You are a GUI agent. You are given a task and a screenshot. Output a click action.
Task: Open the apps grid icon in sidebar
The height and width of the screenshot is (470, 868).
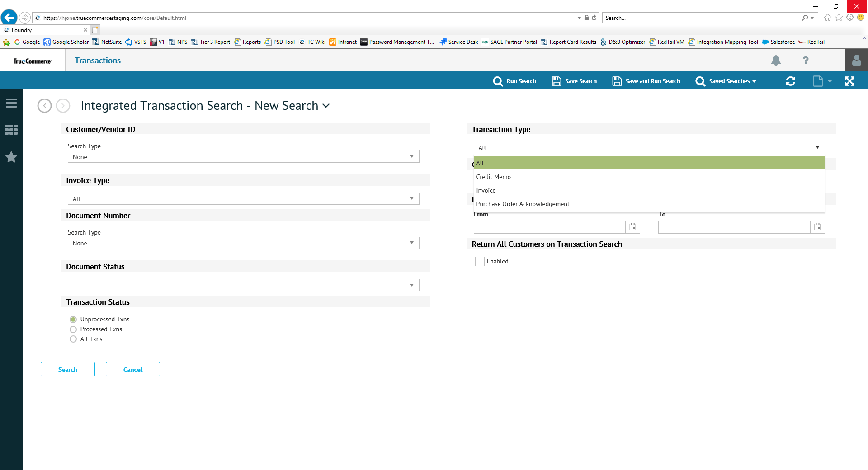click(11, 130)
